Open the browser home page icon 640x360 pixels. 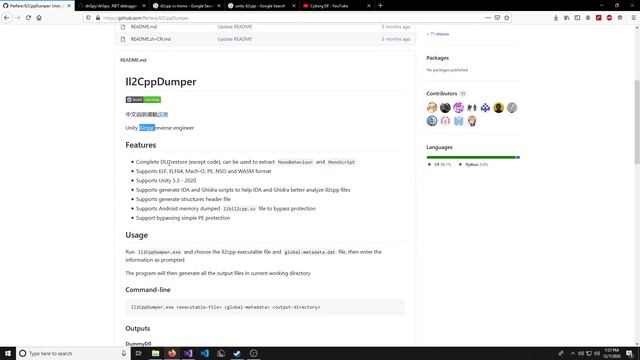pos(39,18)
